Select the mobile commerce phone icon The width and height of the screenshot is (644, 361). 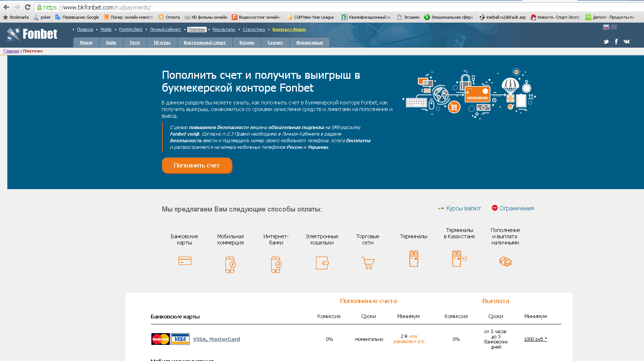pos(230,265)
